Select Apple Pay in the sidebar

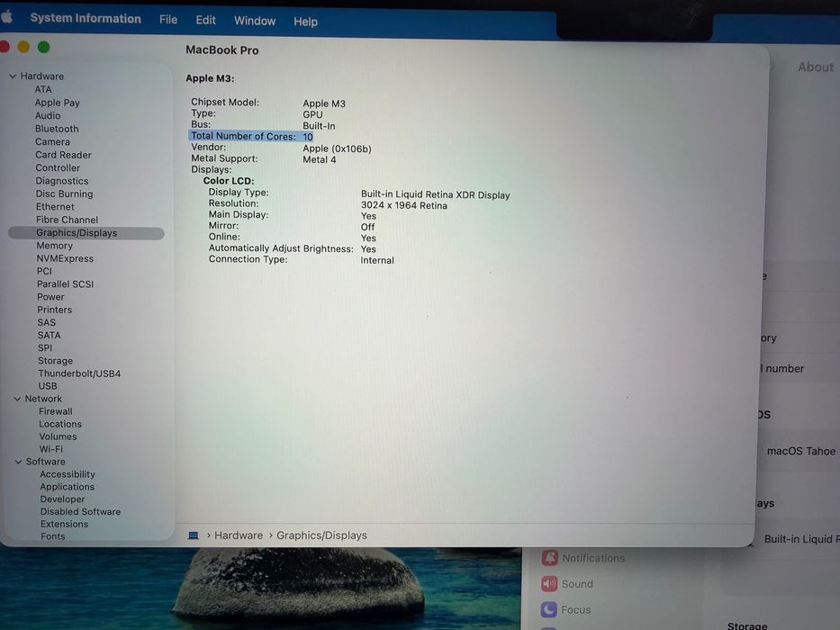click(58, 103)
